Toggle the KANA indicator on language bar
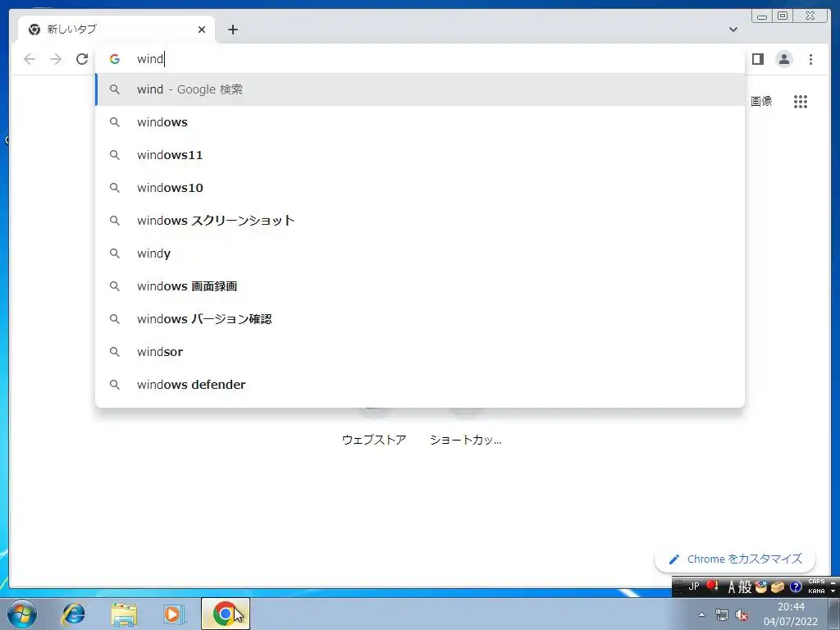 click(x=816, y=591)
